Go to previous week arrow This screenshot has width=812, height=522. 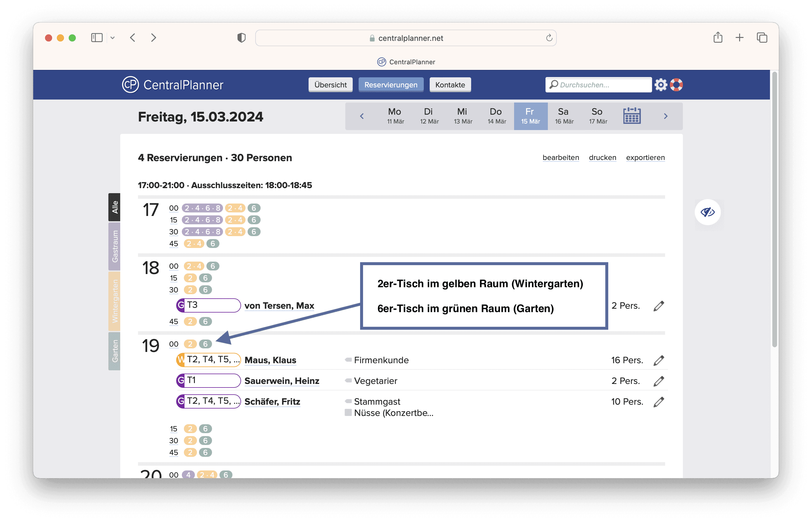pyautogui.click(x=362, y=116)
